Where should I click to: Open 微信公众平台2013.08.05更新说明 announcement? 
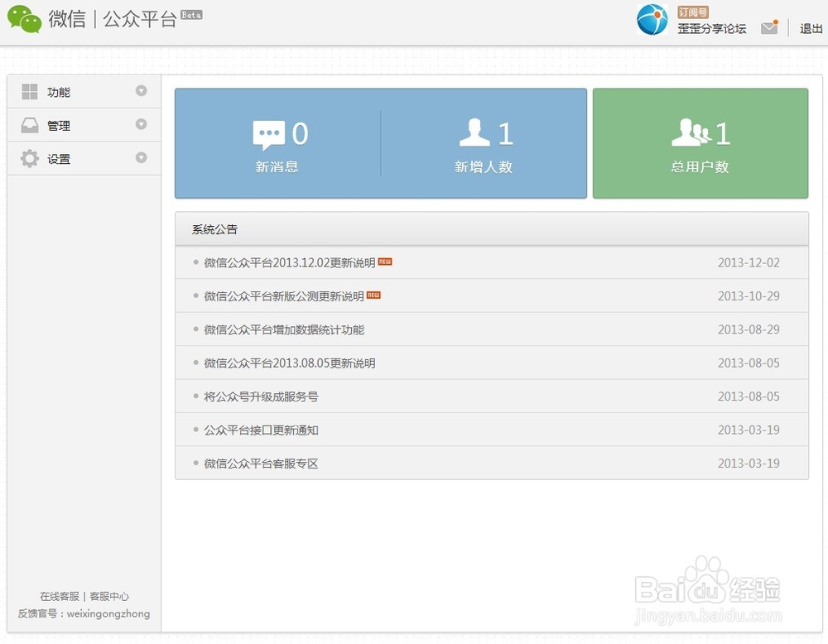[x=289, y=363]
